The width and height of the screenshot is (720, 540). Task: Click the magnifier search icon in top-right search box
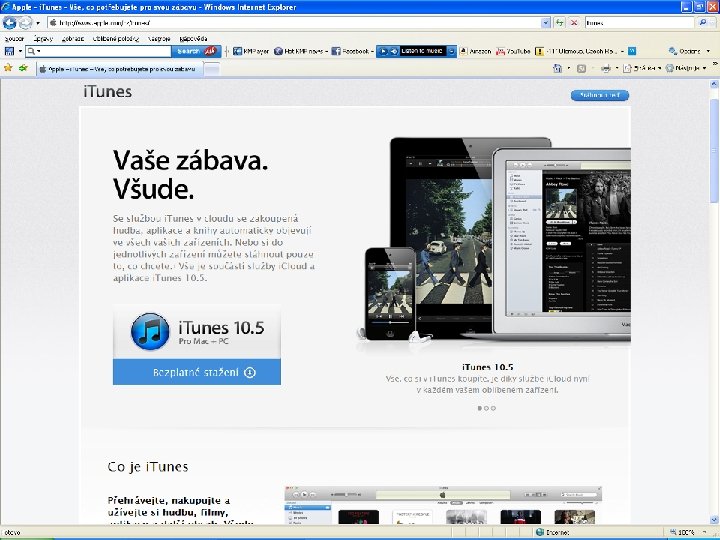703,22
